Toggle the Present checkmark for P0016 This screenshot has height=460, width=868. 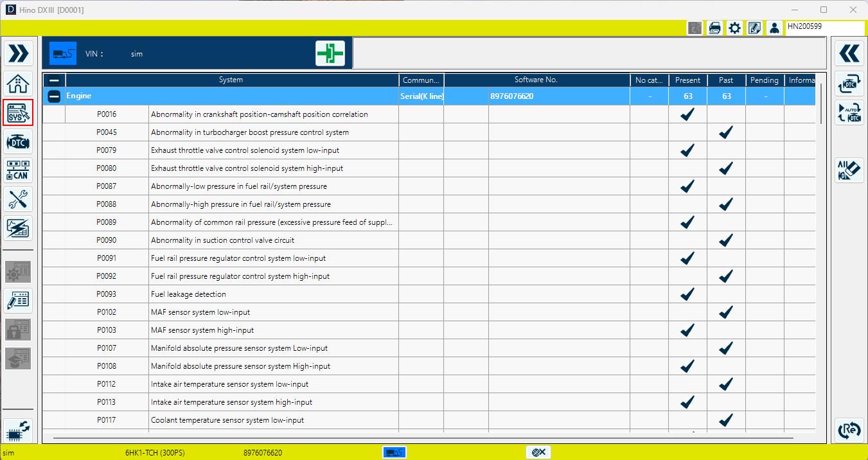[x=687, y=114]
